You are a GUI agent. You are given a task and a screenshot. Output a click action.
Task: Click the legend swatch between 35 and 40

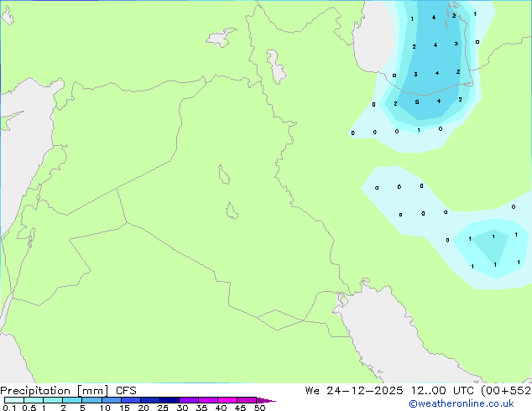(208, 400)
